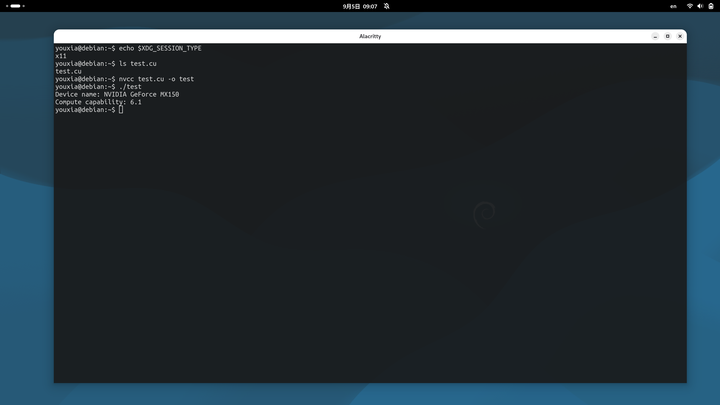
Task: Open the Activities overview in top bar
Action: tap(15, 6)
